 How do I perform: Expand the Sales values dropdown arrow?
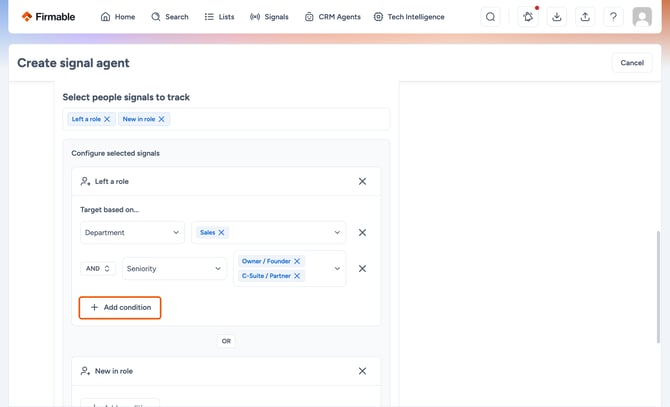pos(337,233)
